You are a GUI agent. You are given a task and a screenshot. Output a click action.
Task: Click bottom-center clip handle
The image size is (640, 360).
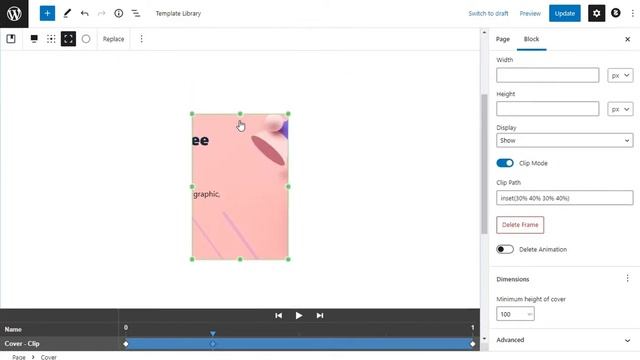coord(240,259)
